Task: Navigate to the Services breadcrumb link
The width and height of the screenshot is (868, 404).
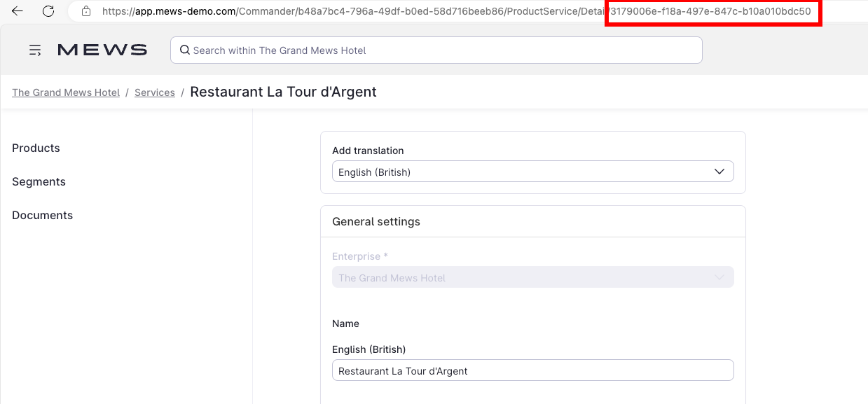Action: pyautogui.click(x=155, y=92)
